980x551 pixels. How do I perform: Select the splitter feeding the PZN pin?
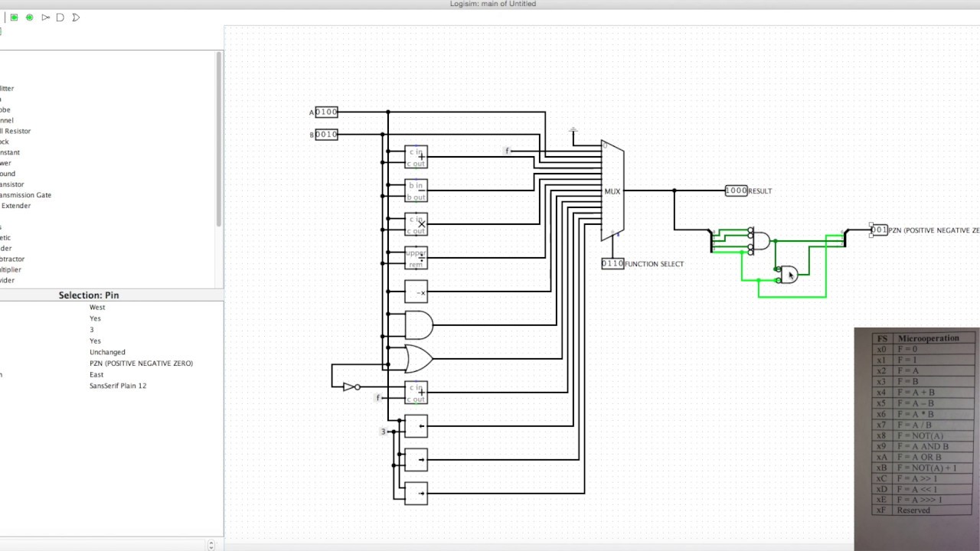844,238
